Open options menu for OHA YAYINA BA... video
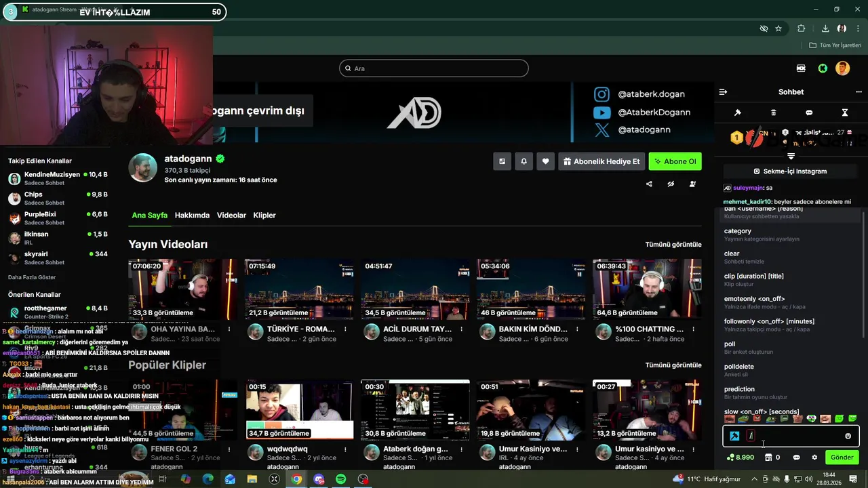This screenshot has width=868, height=488. [x=229, y=329]
